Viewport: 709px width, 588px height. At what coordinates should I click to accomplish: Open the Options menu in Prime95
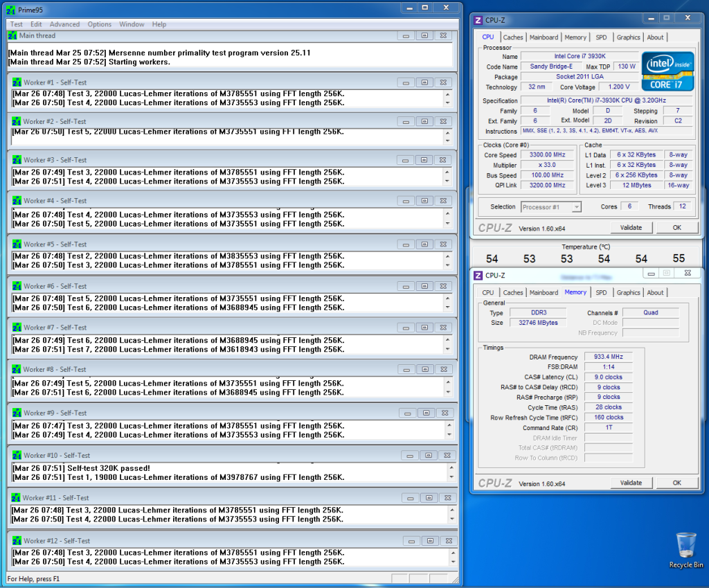(100, 24)
